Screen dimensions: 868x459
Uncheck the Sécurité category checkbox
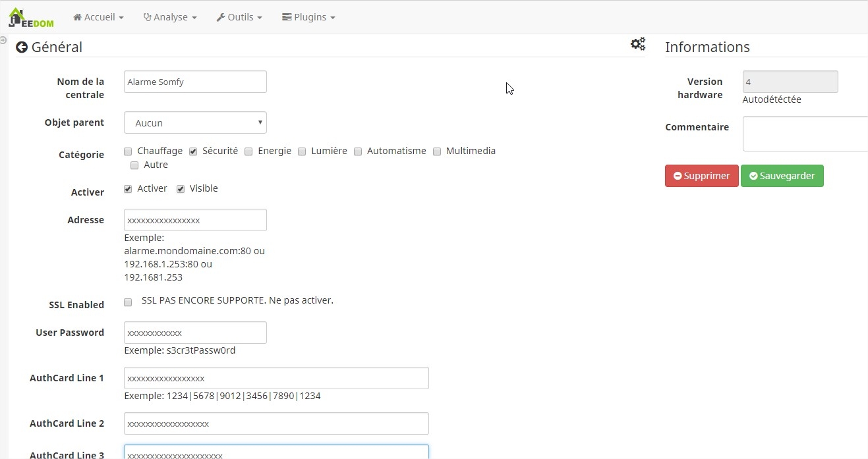[193, 151]
